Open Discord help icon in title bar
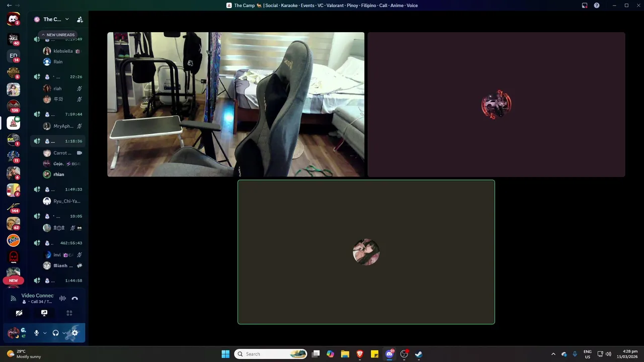644x362 pixels. [x=597, y=6]
